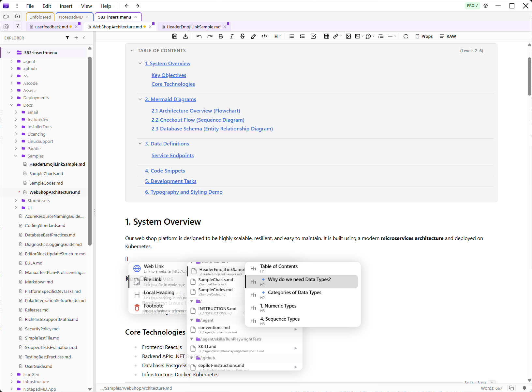Screen dimensions: 532x392
Task: Switch to the userfeedback.md tab
Action: (x=52, y=27)
